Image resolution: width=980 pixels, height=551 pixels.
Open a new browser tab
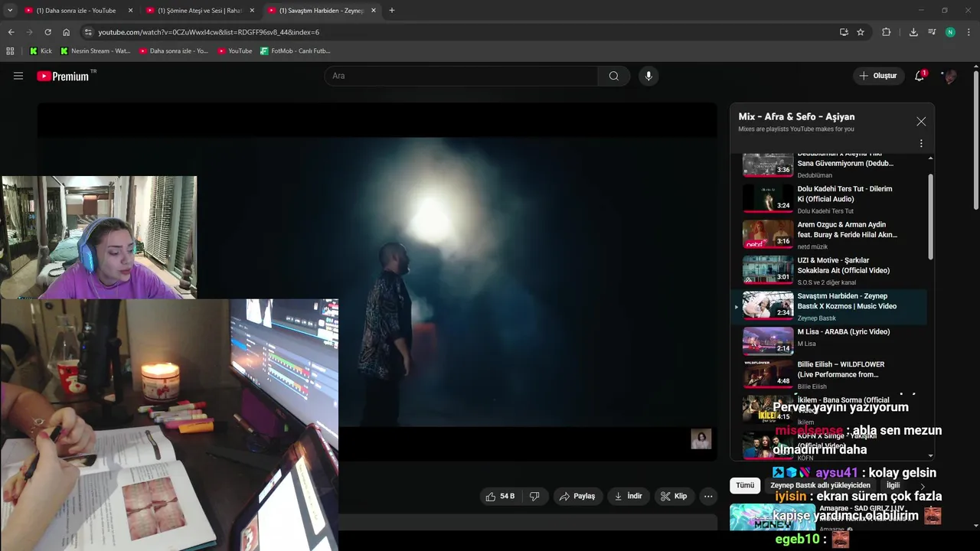pyautogui.click(x=392, y=11)
